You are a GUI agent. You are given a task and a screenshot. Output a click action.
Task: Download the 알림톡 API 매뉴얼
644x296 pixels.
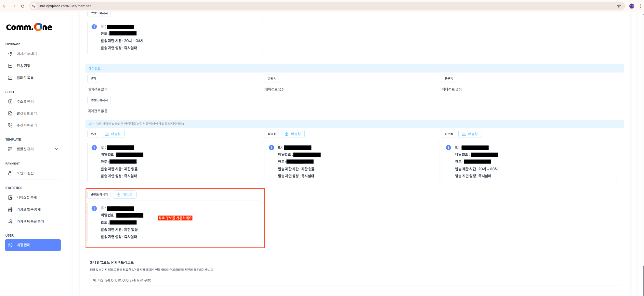293,133
